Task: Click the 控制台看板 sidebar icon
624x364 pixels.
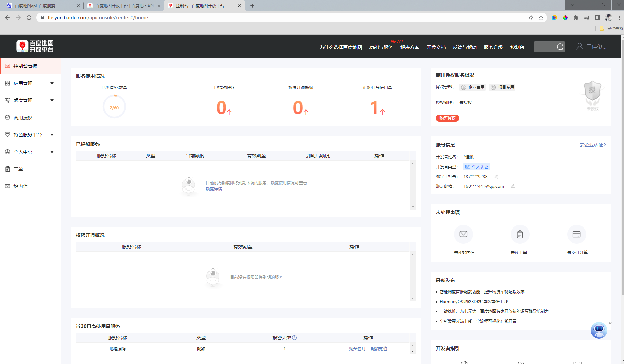Action: click(7, 66)
